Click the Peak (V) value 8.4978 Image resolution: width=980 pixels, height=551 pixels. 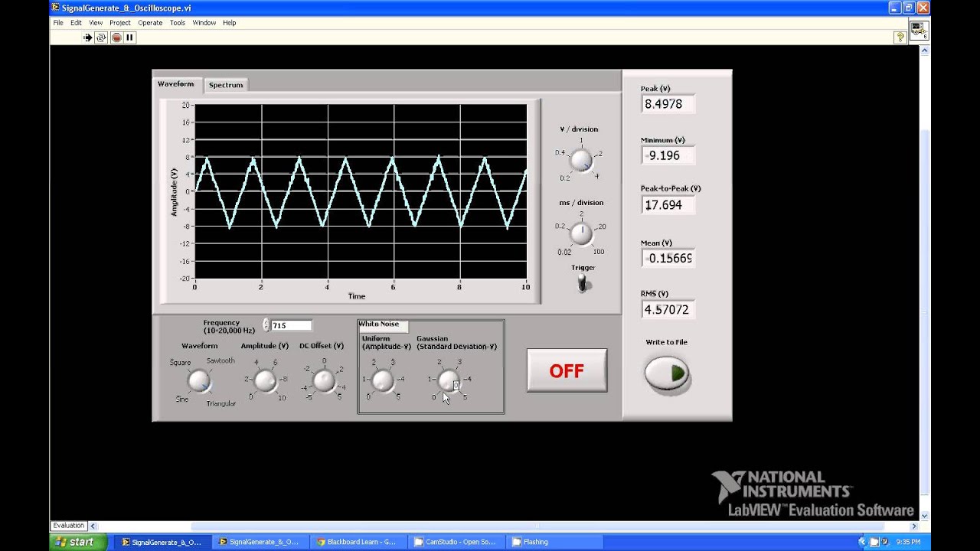point(668,104)
